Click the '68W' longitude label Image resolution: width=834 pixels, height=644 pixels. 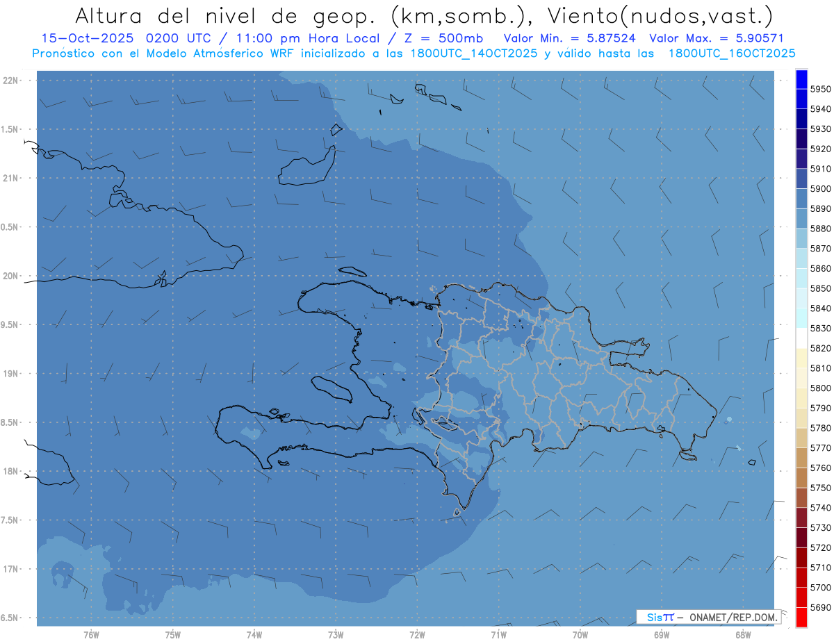[743, 635]
